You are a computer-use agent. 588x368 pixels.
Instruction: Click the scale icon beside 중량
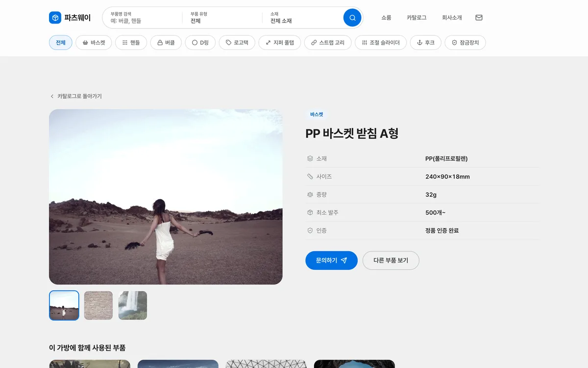310,194
